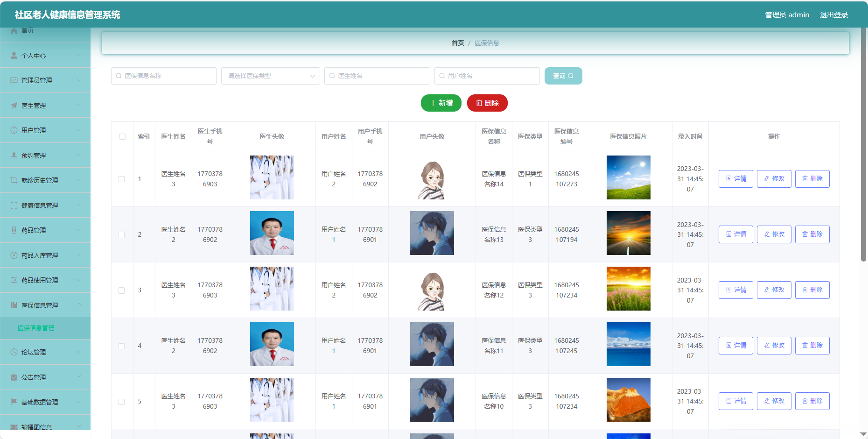Click the 医生管理 paper-plane icon
The width and height of the screenshot is (868, 439).
[14, 105]
